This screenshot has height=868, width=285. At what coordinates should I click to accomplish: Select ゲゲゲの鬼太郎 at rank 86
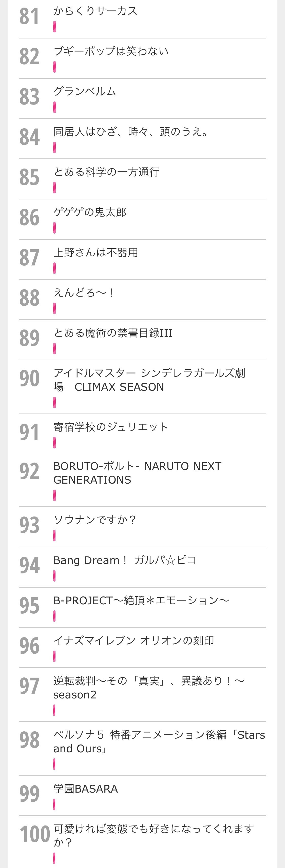click(x=90, y=212)
